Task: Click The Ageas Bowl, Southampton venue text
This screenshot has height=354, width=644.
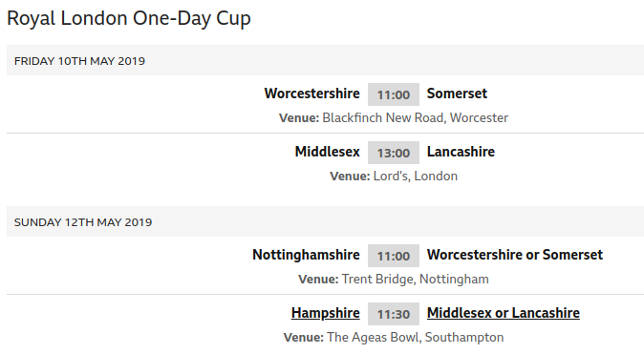Action: (x=416, y=338)
